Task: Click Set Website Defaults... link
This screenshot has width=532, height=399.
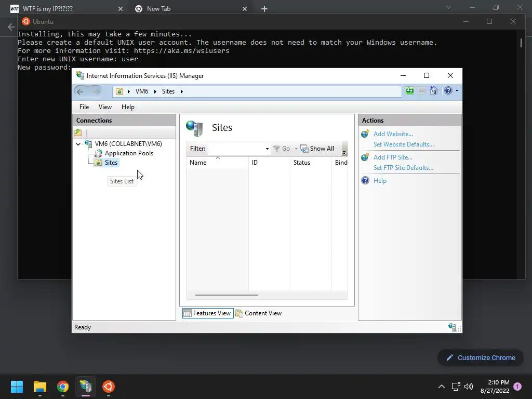Action: tap(403, 144)
